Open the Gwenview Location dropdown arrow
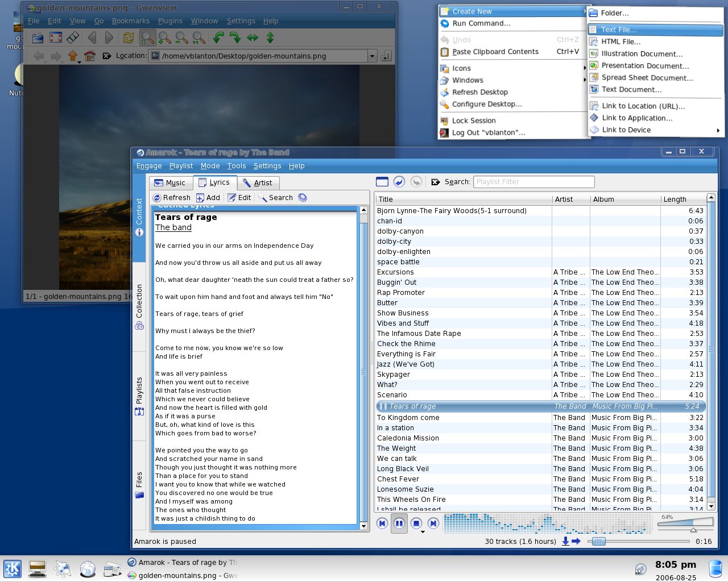This screenshot has height=582, width=728. point(372,56)
